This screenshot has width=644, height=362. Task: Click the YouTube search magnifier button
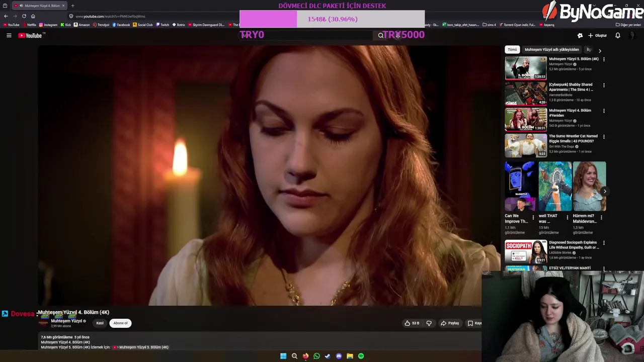click(381, 35)
